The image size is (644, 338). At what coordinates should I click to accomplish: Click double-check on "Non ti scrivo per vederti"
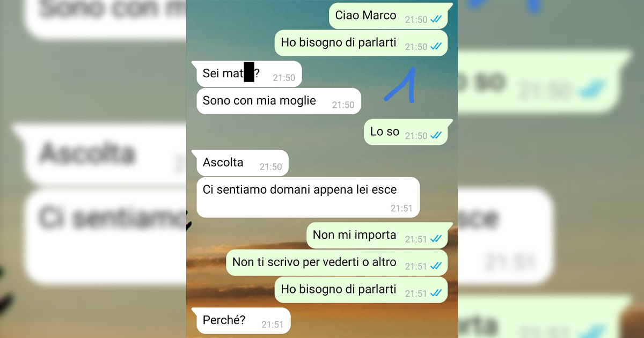(436, 266)
